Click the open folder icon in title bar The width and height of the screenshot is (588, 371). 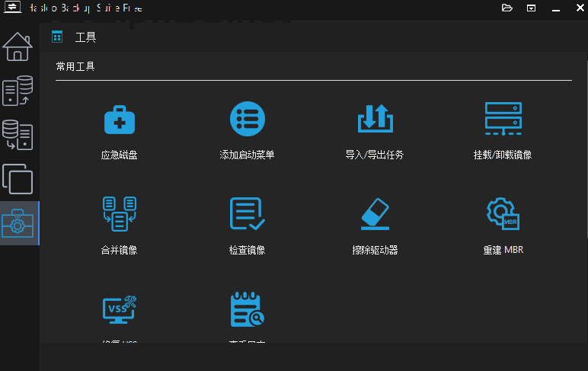click(507, 8)
